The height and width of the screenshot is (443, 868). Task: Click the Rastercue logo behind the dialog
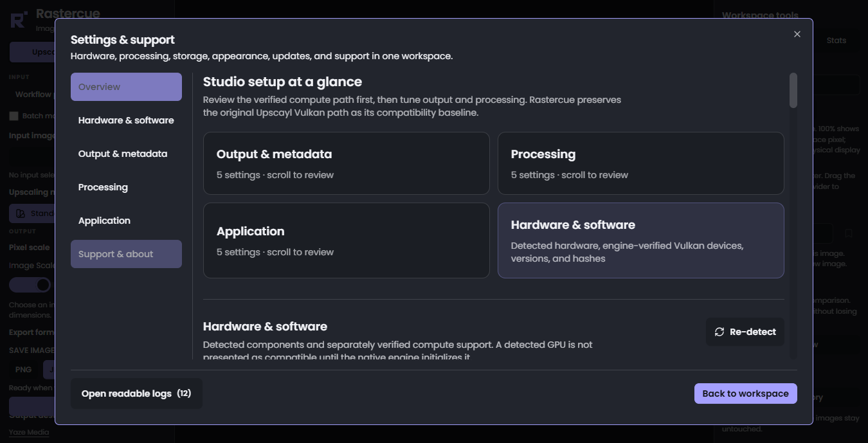click(x=19, y=19)
